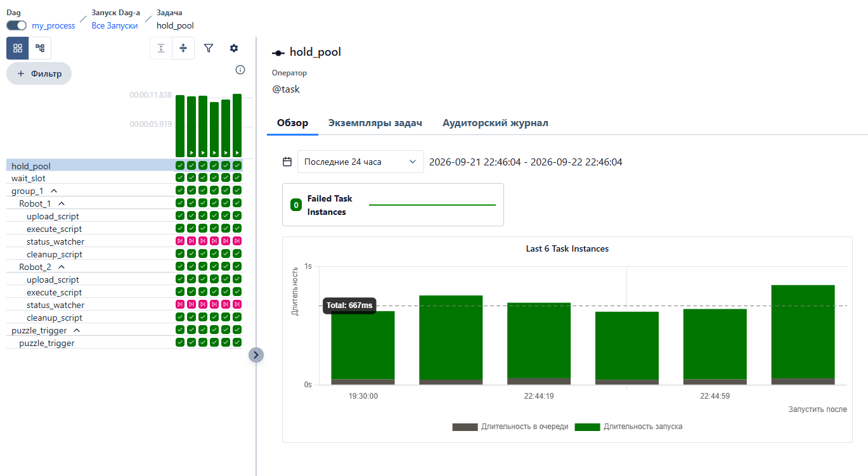868x476 pixels.
Task: Open 'Последние 24 часа' time range dropdown
Action: (x=361, y=162)
